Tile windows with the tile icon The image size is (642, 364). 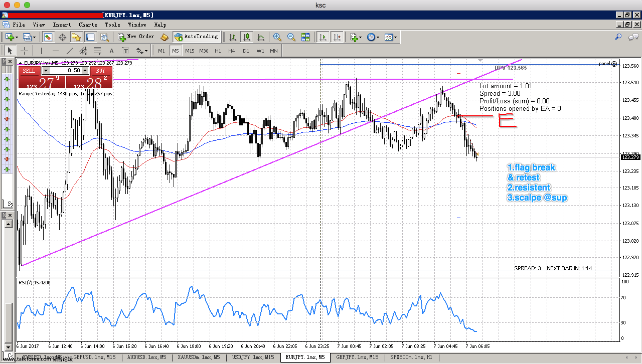[x=305, y=37]
